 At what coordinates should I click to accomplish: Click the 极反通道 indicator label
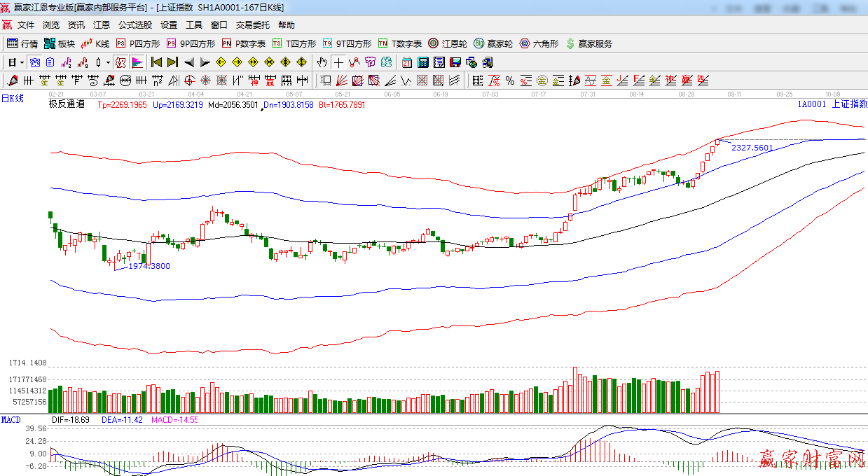[67, 104]
